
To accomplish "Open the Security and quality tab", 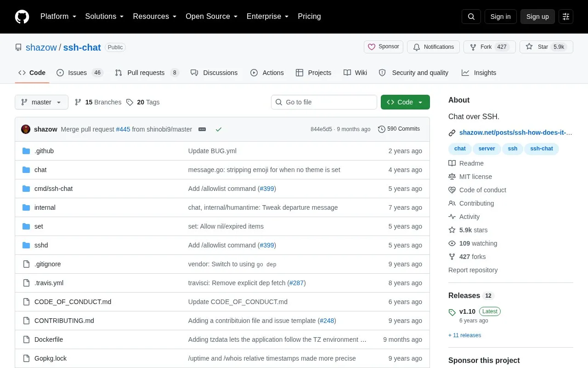I will click(413, 73).
